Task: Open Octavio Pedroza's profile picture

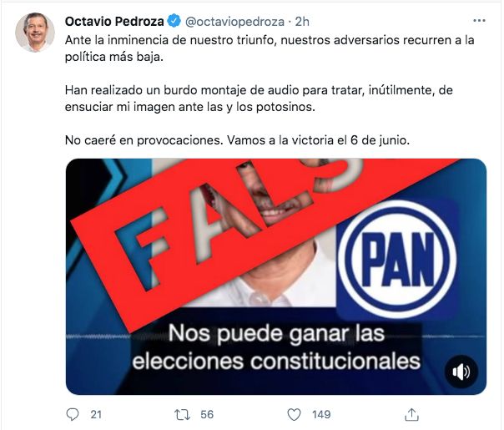Action: [35, 33]
